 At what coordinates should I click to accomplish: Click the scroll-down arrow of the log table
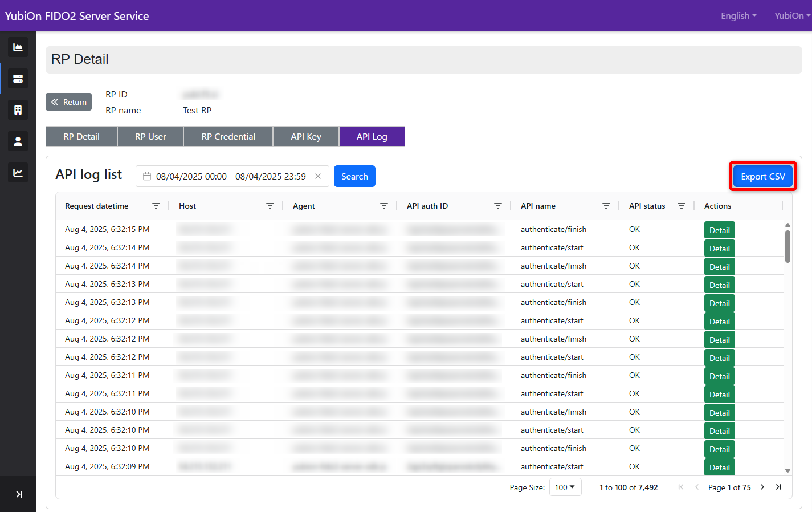[787, 470]
